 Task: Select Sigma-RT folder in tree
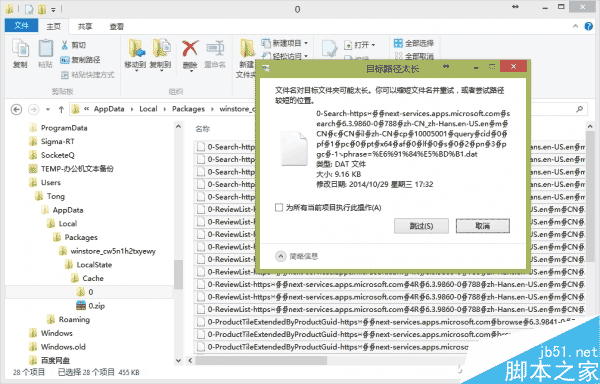(x=52, y=142)
